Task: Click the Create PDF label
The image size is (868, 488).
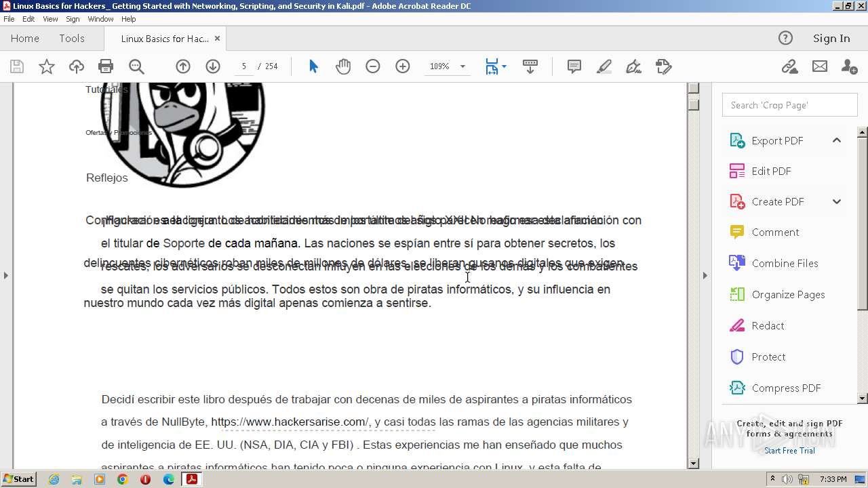Action: click(778, 201)
